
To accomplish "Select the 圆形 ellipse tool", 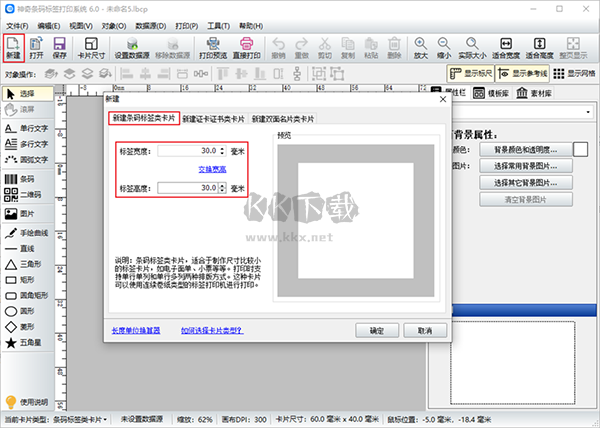I will pyautogui.click(x=20, y=311).
